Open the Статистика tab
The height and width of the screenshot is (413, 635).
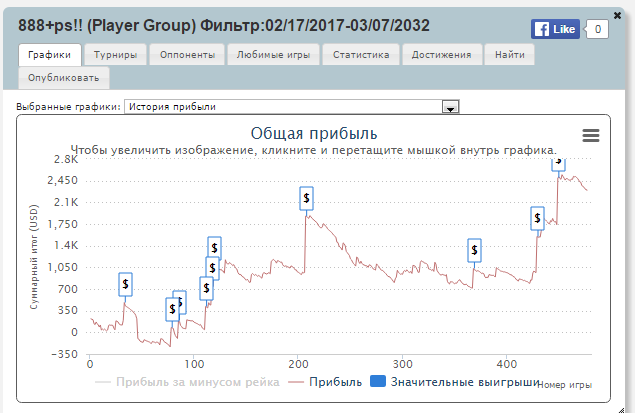pos(361,55)
